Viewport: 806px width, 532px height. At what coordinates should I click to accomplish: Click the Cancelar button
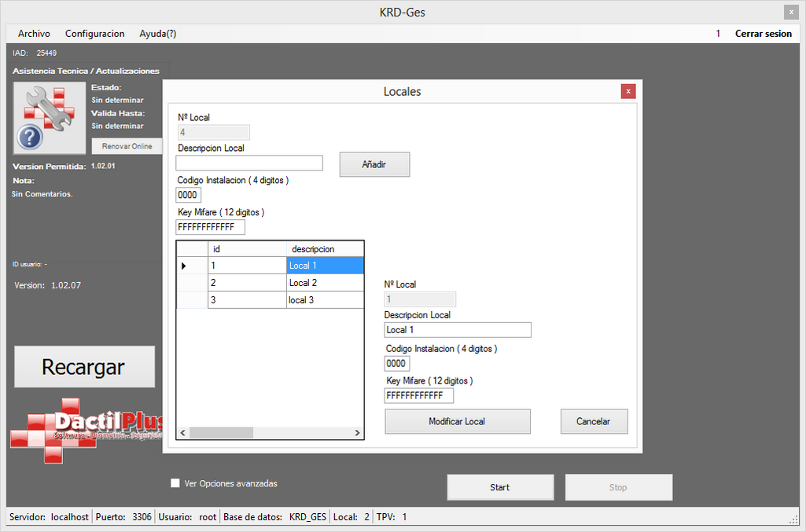[x=594, y=421]
